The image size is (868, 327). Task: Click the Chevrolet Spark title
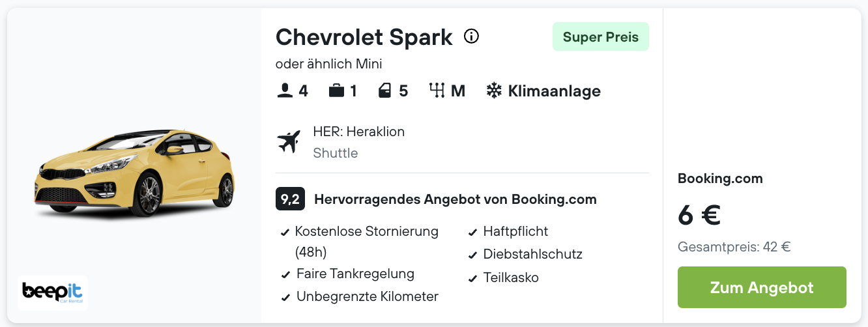point(364,37)
